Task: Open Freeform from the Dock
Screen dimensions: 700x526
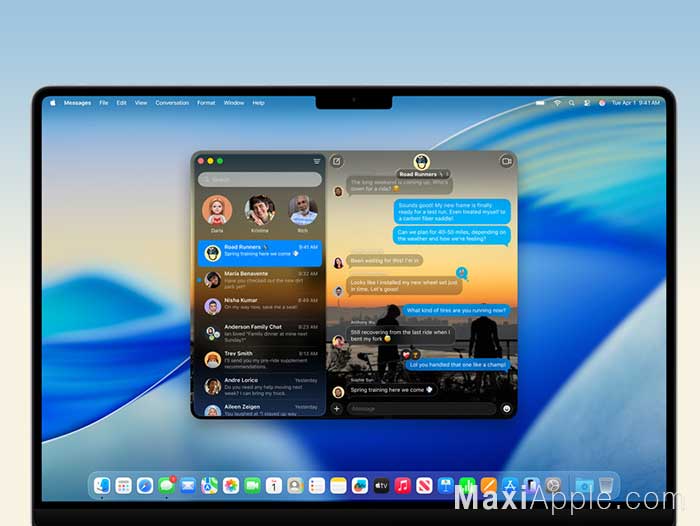Action: [360, 485]
